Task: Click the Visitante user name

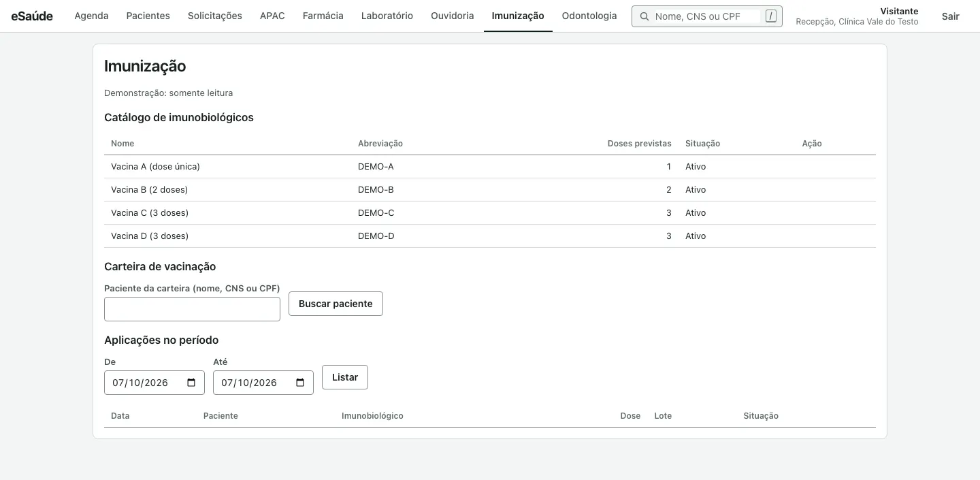Action: tap(899, 12)
